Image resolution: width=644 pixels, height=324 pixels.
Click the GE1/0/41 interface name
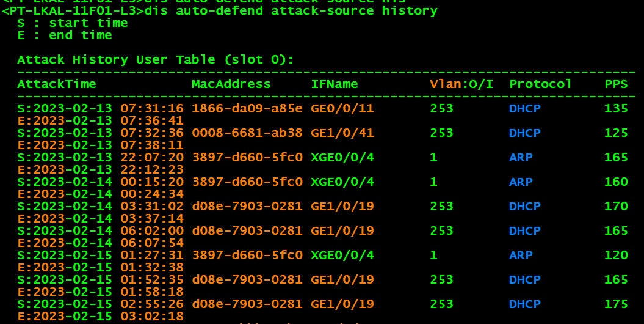click(342, 133)
